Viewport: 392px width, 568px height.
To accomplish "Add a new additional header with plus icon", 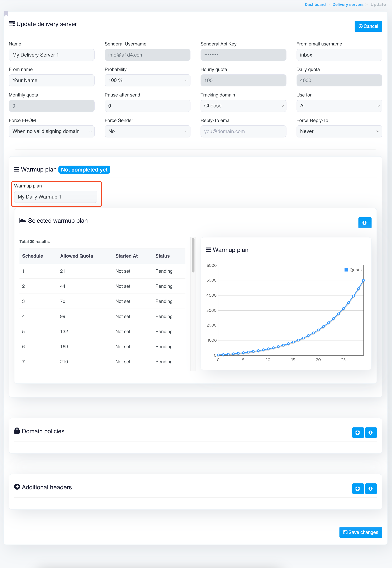I will coord(358,488).
